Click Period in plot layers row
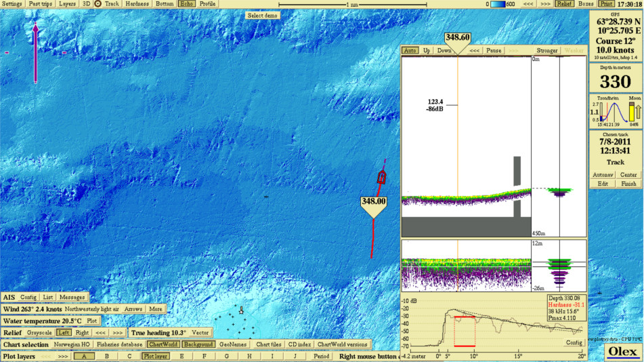The image size is (644, 362). 321,357
